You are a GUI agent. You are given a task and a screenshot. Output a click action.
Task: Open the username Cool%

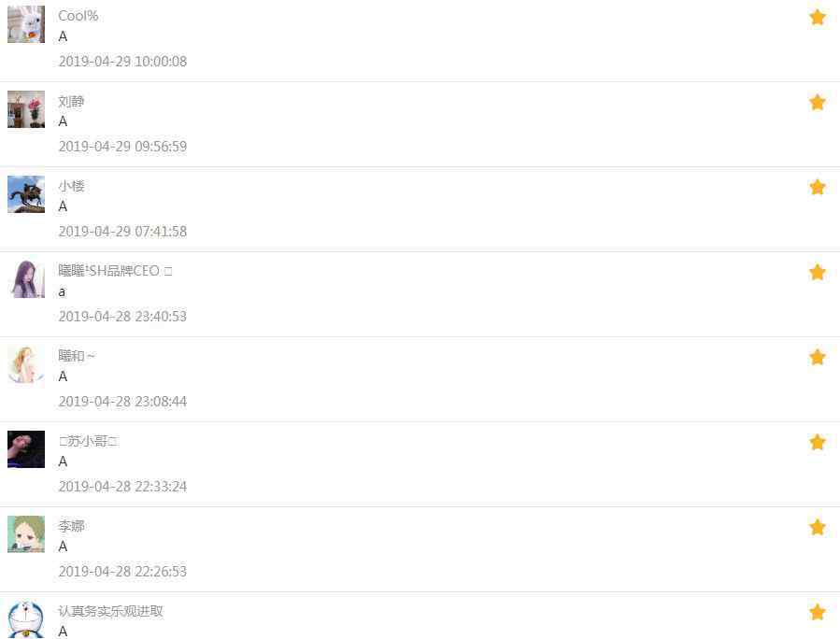pyautogui.click(x=78, y=16)
